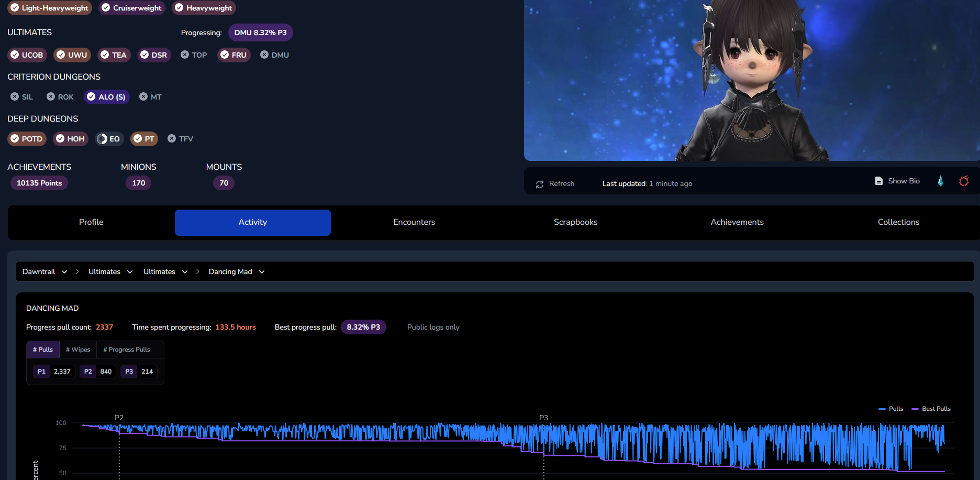Viewport: 980px width, 480px height.
Task: Click the 'Public logs only' text
Action: [433, 327]
